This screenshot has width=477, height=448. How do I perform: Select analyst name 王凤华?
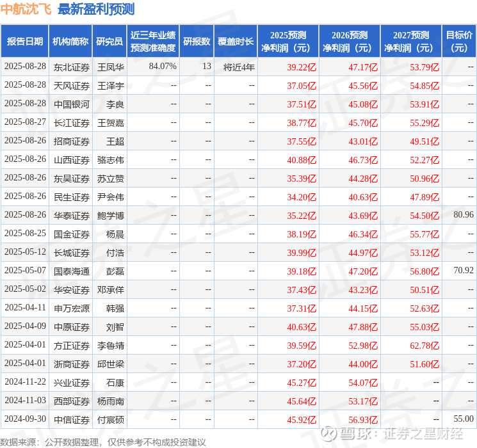click(110, 67)
